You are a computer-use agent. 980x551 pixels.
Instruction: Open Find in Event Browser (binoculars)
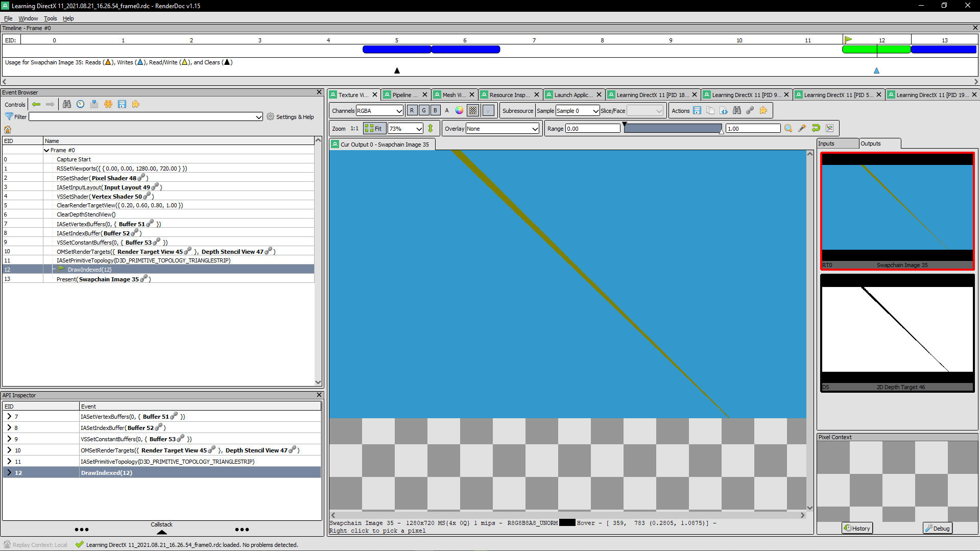point(67,104)
